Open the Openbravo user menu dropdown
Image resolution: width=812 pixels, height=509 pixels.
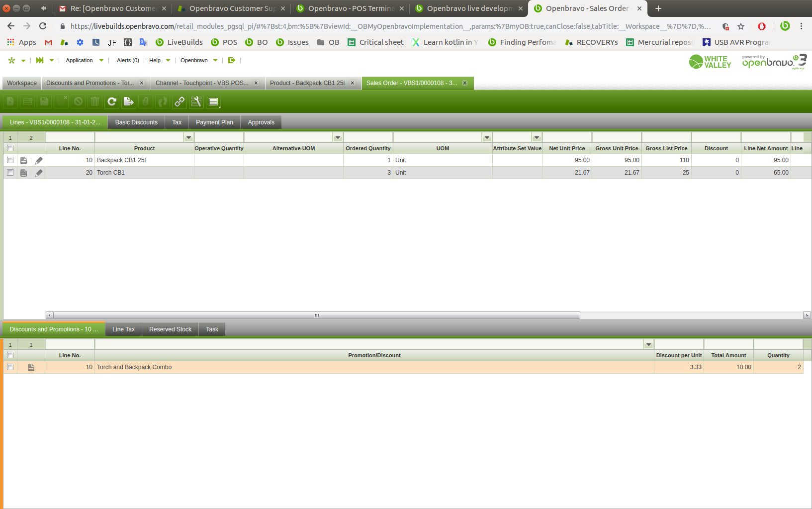click(x=199, y=60)
